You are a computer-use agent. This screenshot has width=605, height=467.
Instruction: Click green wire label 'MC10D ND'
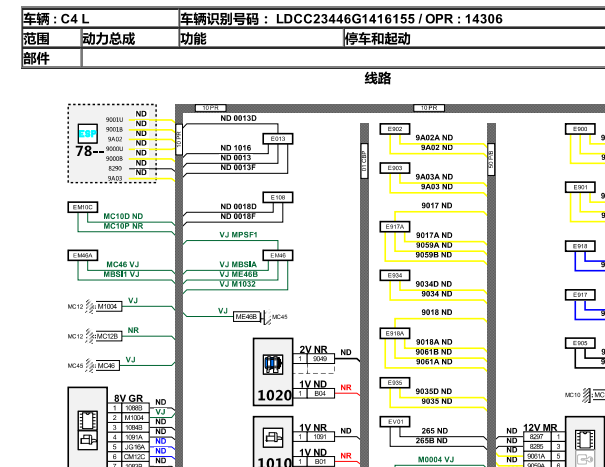123,216
